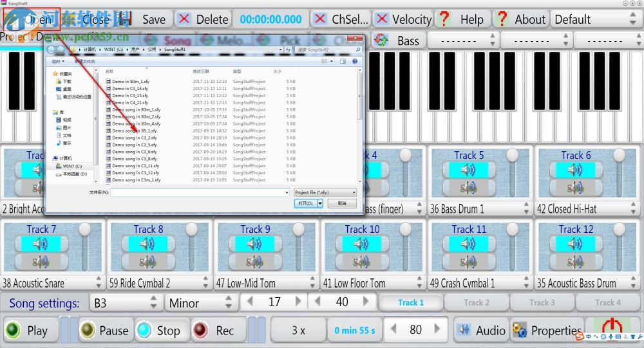Viewport: 644px width, 348px height.
Task: Mute Track 7 speaker button
Action: coord(41,244)
